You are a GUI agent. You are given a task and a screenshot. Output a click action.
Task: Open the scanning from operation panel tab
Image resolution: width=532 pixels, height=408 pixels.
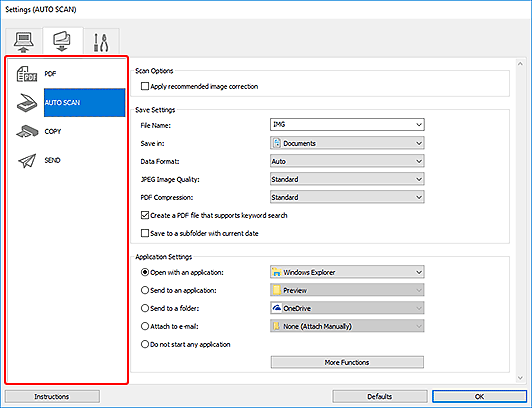62,41
